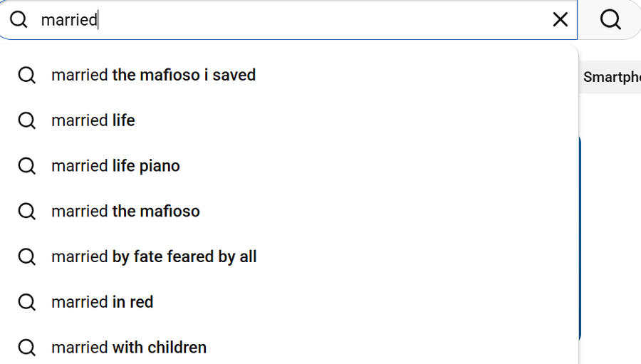
Task: Click magnifier icon beside 'married life'
Action: click(27, 120)
